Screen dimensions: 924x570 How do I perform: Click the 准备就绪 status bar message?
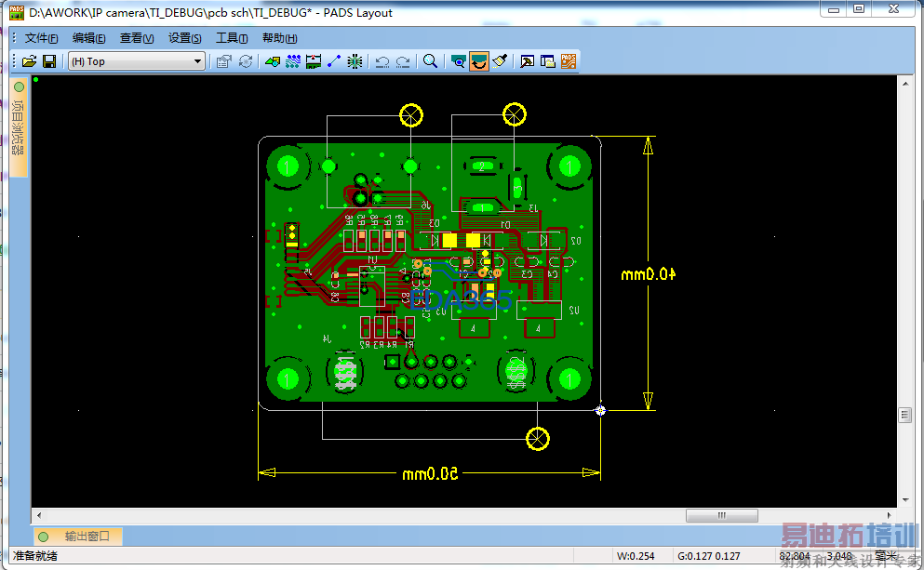(x=35, y=556)
